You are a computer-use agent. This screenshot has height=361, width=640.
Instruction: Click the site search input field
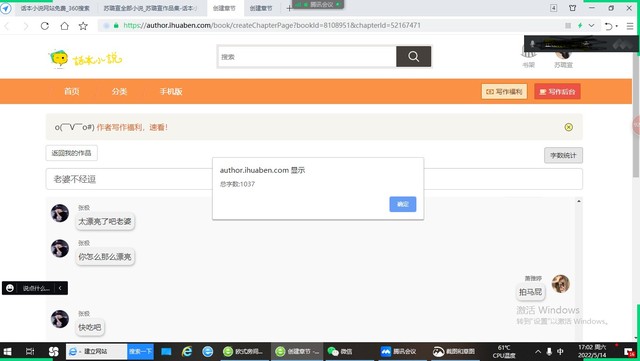[x=307, y=57]
